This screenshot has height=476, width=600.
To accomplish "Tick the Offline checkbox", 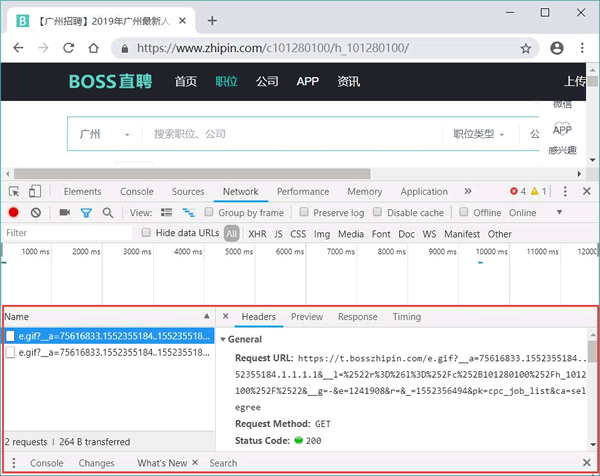I will 463,212.
